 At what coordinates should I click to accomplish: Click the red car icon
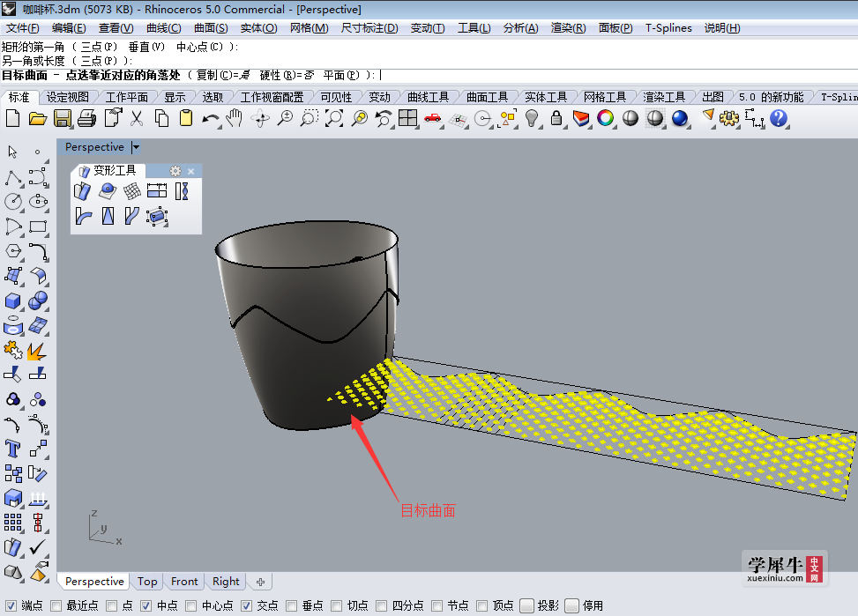pos(432,118)
